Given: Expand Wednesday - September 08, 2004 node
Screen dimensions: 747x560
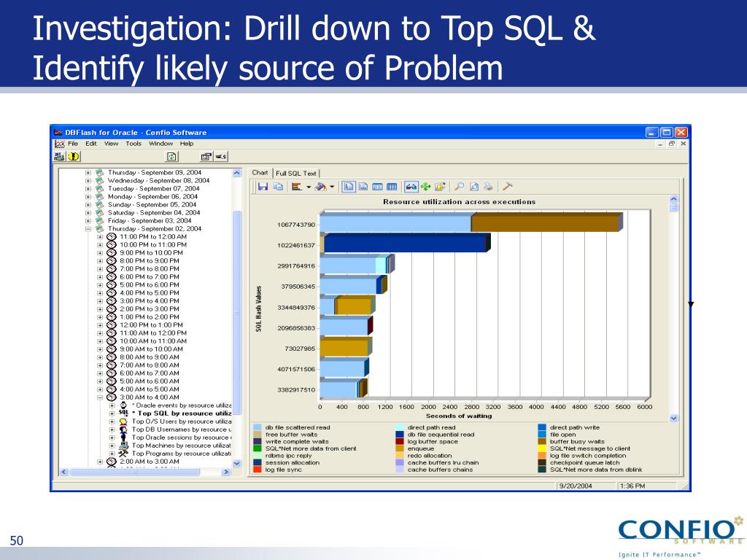Looking at the screenshot, I should pyautogui.click(x=88, y=181).
